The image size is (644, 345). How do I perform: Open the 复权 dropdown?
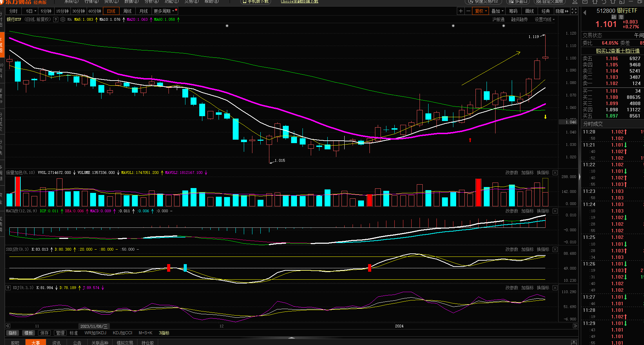481,11
